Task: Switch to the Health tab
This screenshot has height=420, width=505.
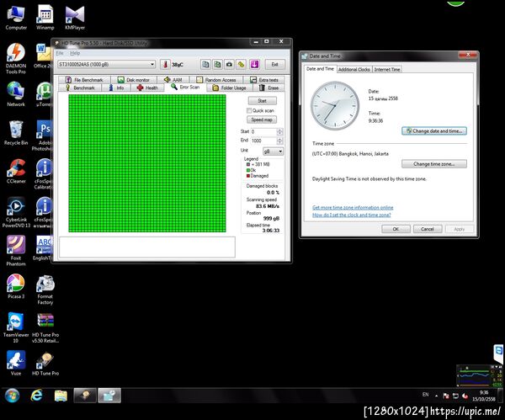Action: [147, 88]
